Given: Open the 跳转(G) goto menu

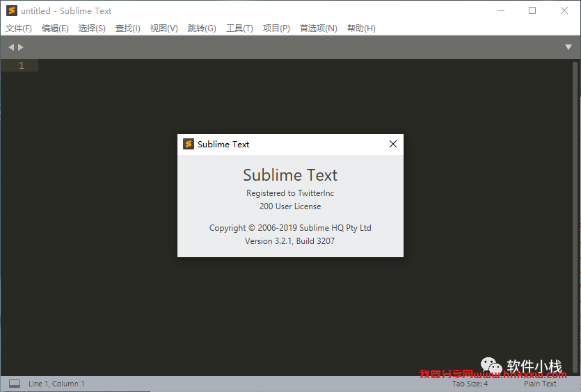Looking at the screenshot, I should coord(202,28).
